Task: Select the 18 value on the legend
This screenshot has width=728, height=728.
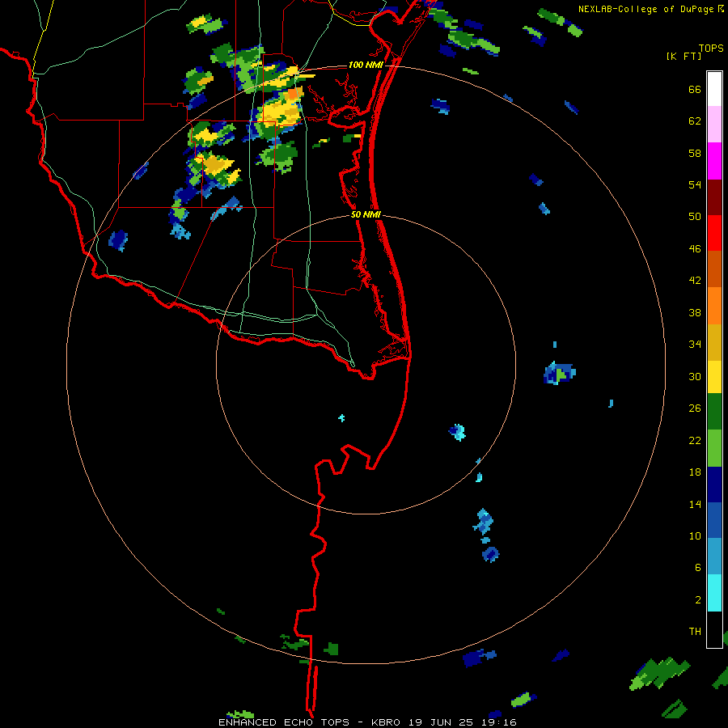Action: (695, 472)
